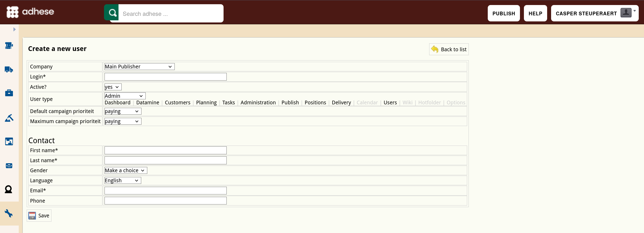
Task: Open the envelope mail sidebar icon
Action: (x=9, y=166)
